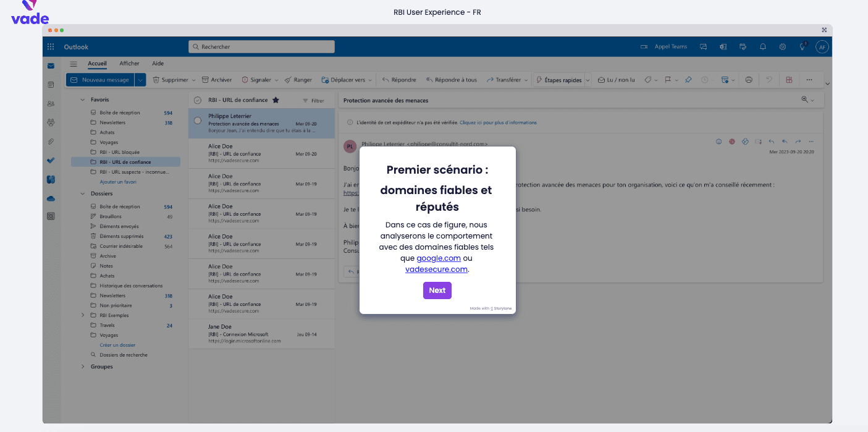Open the Signaler dropdown arrow
The height and width of the screenshot is (432, 868).
click(x=276, y=80)
